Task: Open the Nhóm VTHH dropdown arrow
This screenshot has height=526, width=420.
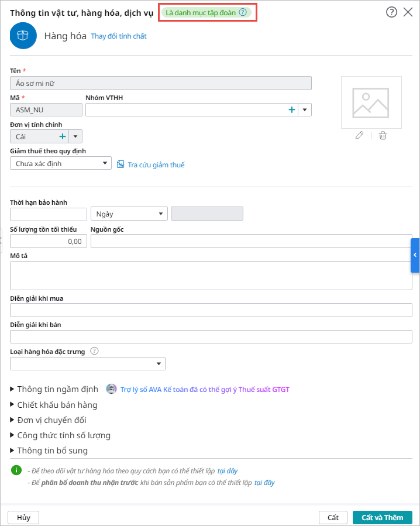Action: (x=305, y=109)
